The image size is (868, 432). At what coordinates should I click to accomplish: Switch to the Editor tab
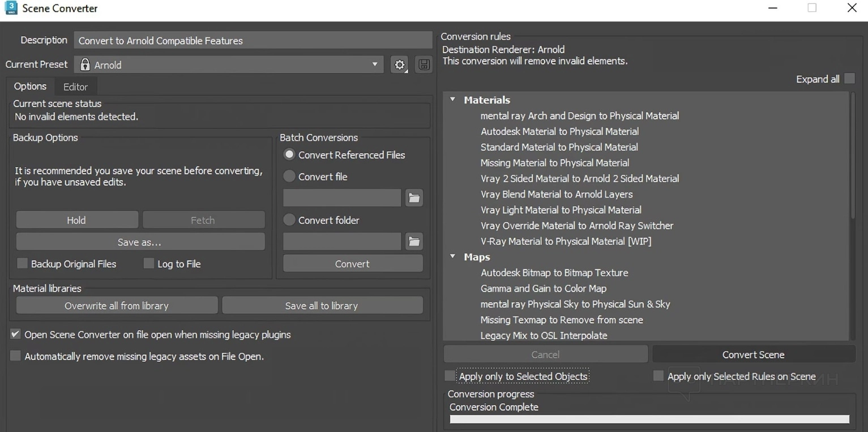[x=75, y=87]
